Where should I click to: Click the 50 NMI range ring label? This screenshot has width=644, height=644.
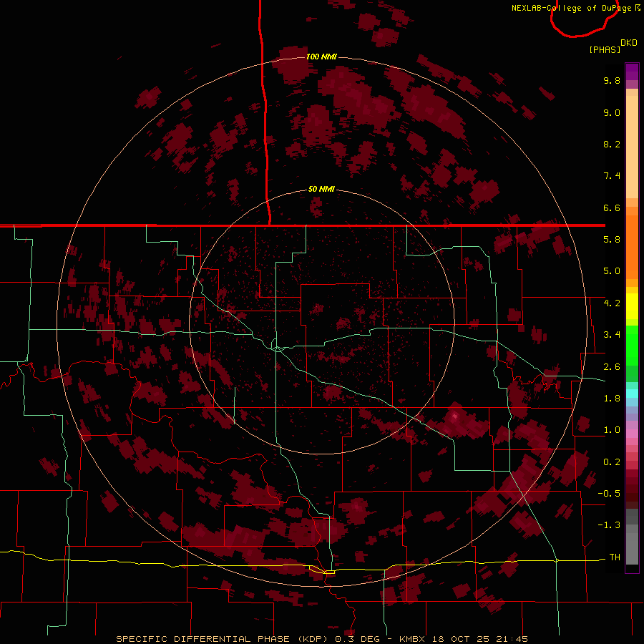[x=321, y=189]
